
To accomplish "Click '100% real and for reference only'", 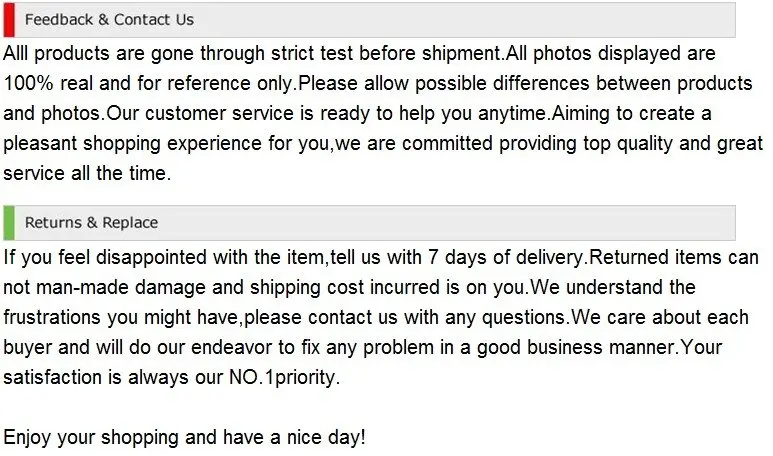I will (149, 83).
